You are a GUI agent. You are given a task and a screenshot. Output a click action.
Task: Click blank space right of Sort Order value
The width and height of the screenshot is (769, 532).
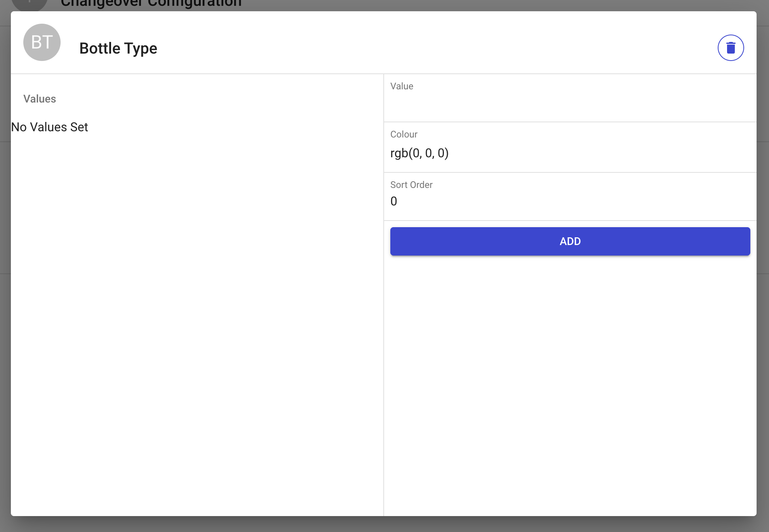575,201
